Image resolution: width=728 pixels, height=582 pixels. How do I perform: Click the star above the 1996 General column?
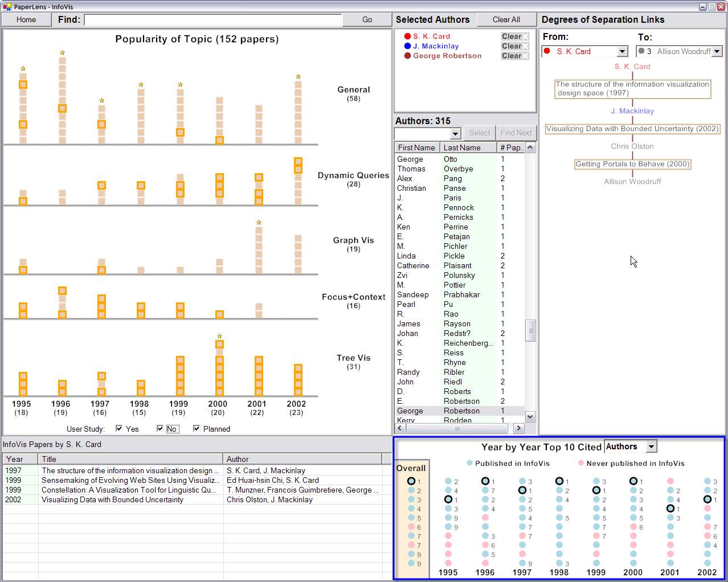click(62, 53)
